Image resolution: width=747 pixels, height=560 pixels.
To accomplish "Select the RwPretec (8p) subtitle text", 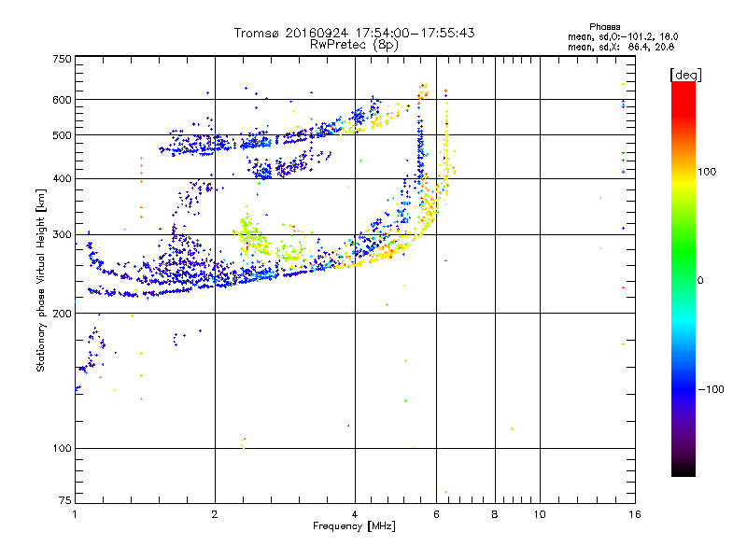I will point(354,44).
